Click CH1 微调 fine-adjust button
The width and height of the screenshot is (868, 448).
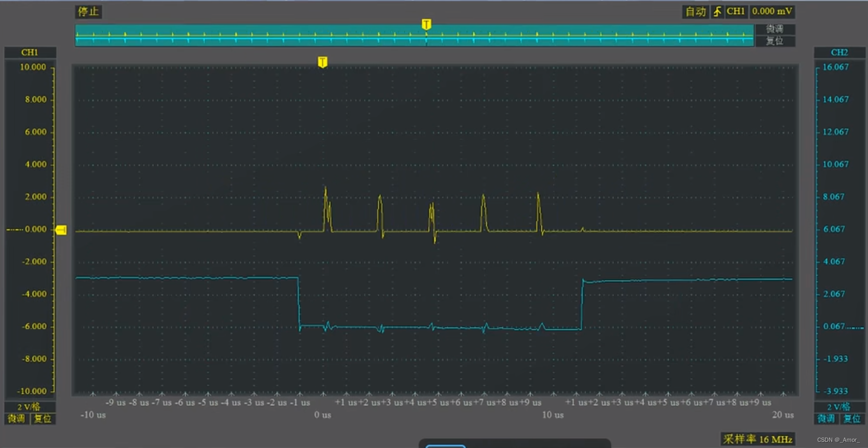(16, 419)
